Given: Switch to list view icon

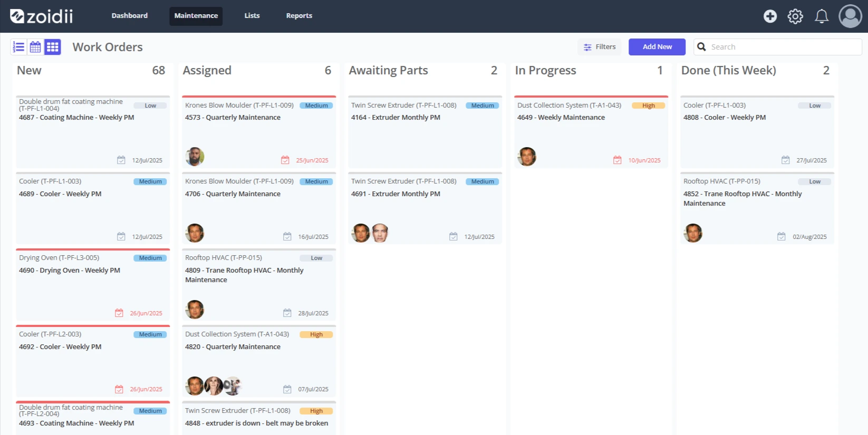Looking at the screenshot, I should click(x=18, y=47).
